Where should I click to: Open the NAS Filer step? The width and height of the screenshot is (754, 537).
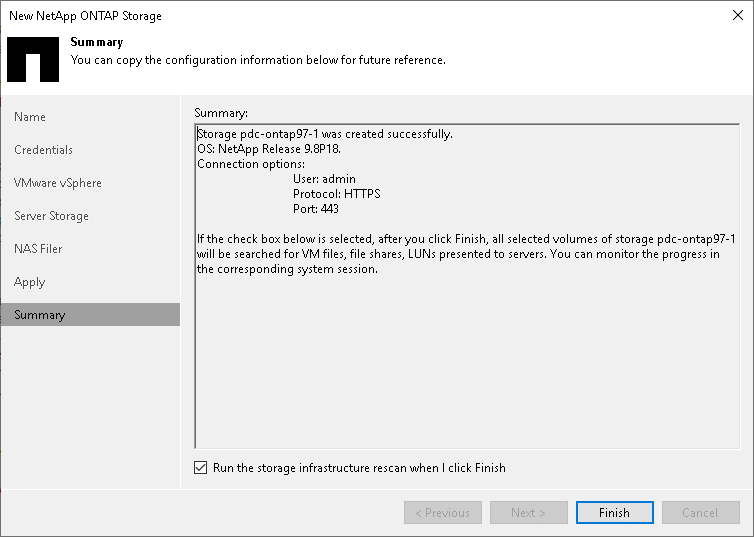tap(38, 249)
